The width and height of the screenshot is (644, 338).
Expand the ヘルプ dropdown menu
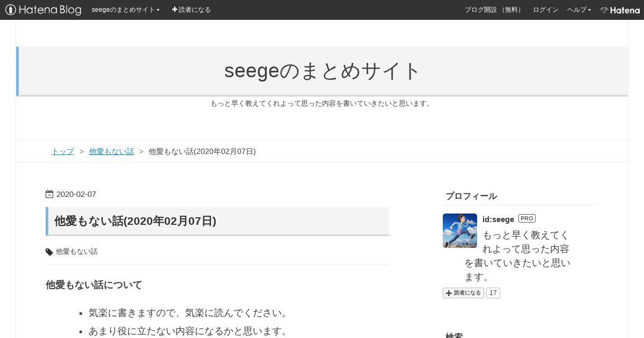[x=579, y=10]
